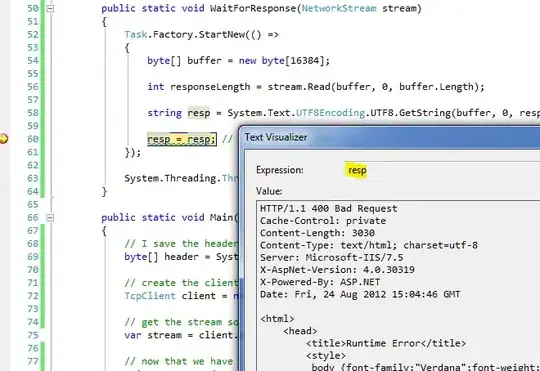Click 'byte[] buffer = new byte[16384];' line

click(x=238, y=61)
